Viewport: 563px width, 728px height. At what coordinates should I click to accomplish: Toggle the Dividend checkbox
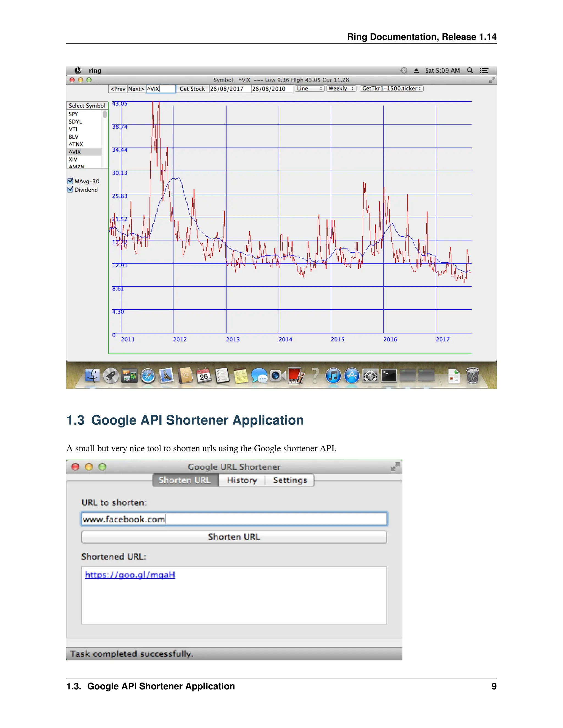70,189
